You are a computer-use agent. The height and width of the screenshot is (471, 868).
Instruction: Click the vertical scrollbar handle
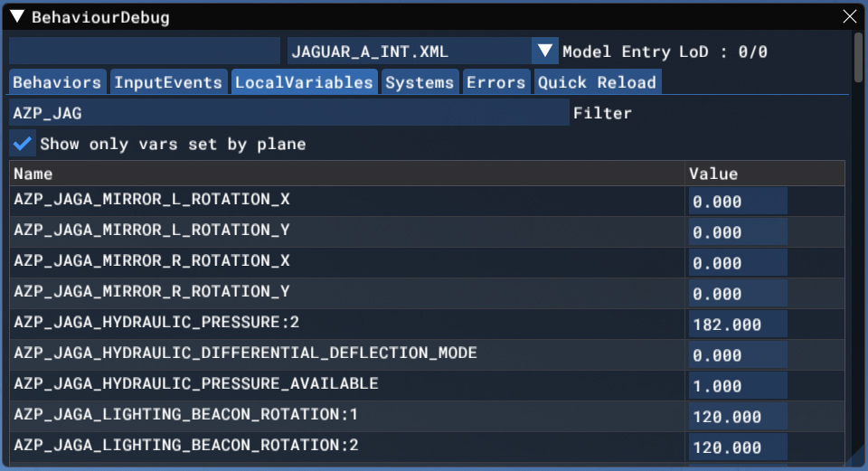pyautogui.click(x=858, y=59)
